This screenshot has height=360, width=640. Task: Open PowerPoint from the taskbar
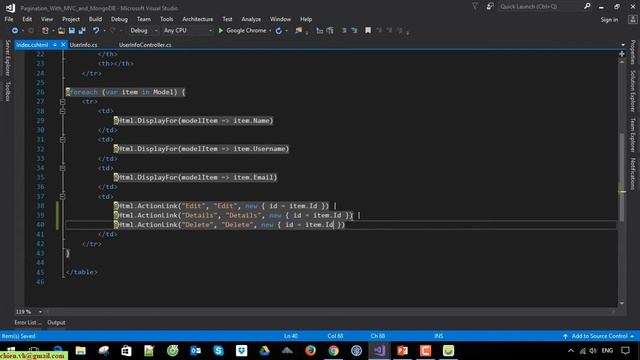[402, 351]
